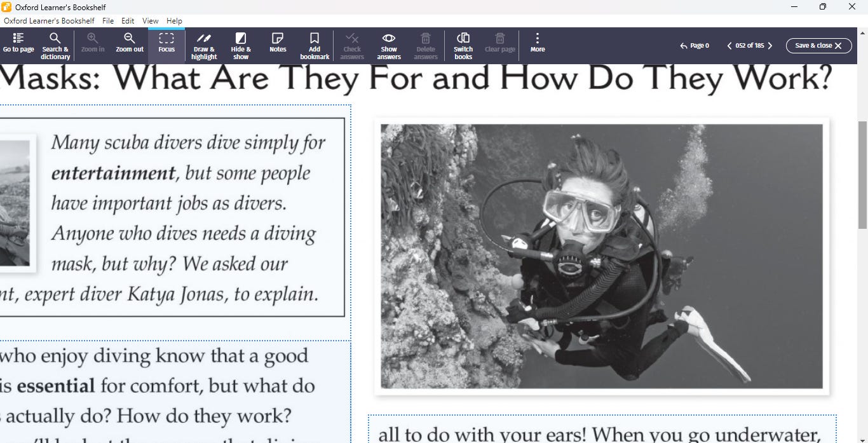Screen dimensions: 868x443
Task: Open Oxford Learner's Bookshelf menu
Action: 49,21
